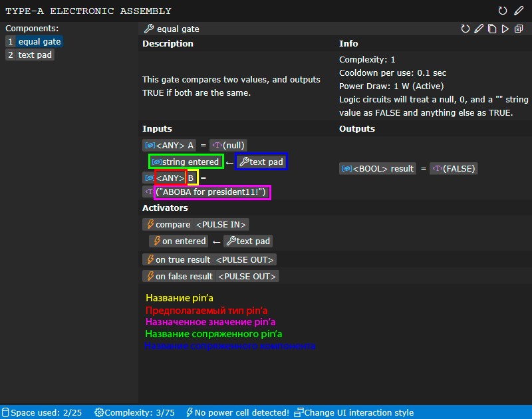Click the input pin ANY B
Image resolution: width=532 pixels, height=419 pixels.
click(169, 178)
